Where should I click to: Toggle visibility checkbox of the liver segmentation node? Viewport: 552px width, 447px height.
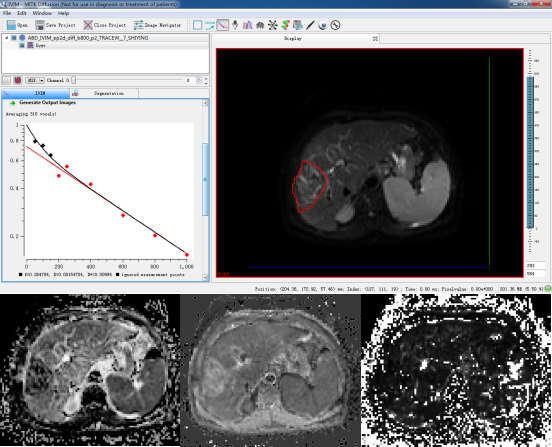click(x=22, y=45)
